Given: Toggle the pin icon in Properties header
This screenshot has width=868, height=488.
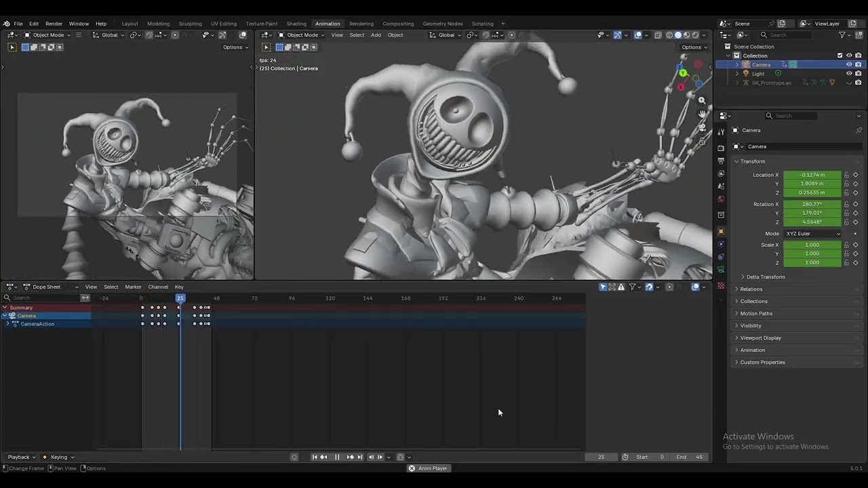Looking at the screenshot, I should (859, 130).
